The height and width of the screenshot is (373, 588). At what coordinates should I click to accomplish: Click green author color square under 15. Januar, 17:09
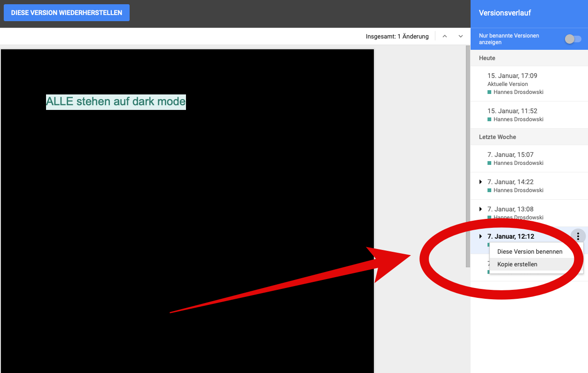489,92
